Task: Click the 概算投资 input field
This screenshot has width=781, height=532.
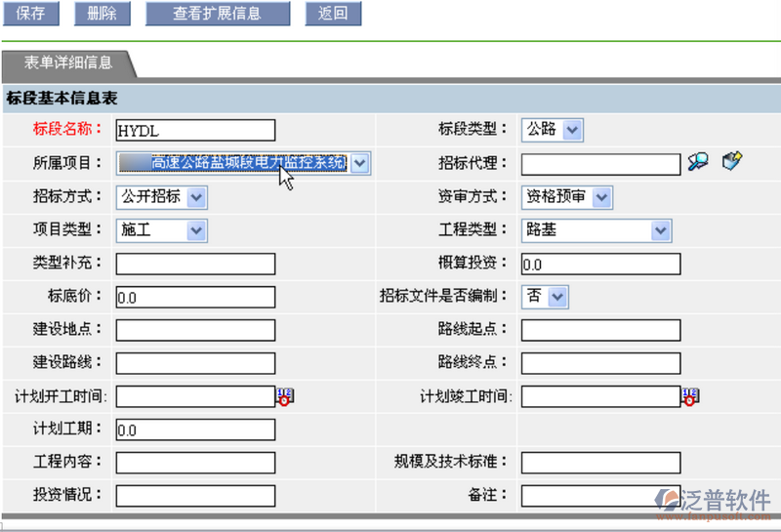Action: pyautogui.click(x=600, y=264)
